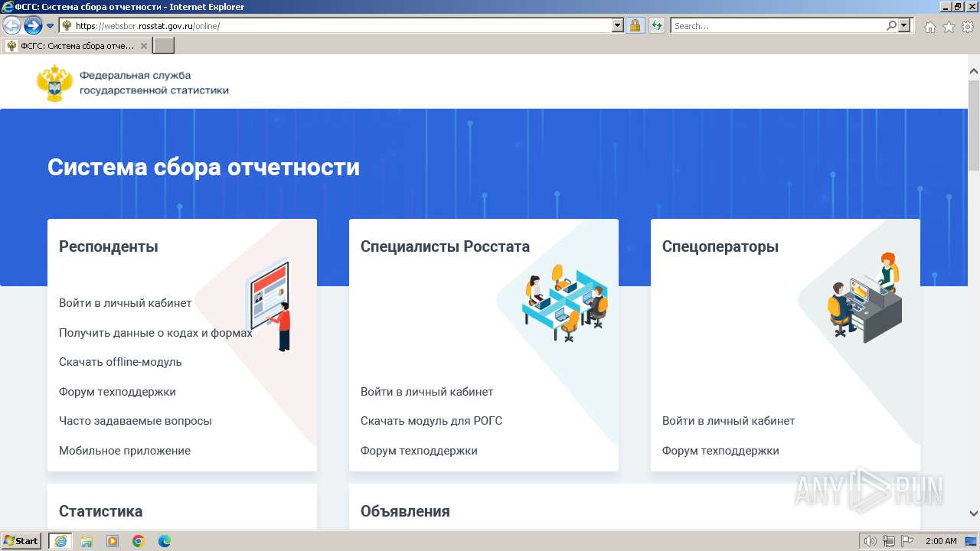Click Войти в личный кабинет under Специалисты Росстата
The width and height of the screenshot is (980, 551).
pos(427,392)
